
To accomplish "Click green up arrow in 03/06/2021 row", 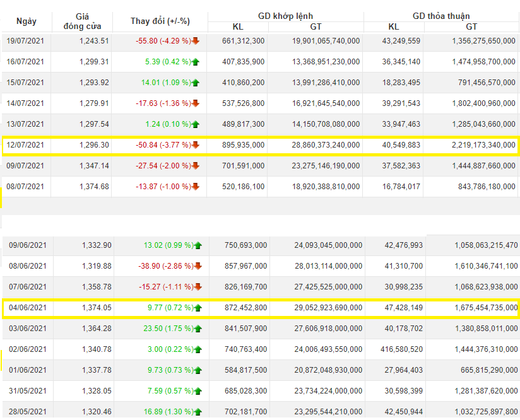I will tap(198, 329).
